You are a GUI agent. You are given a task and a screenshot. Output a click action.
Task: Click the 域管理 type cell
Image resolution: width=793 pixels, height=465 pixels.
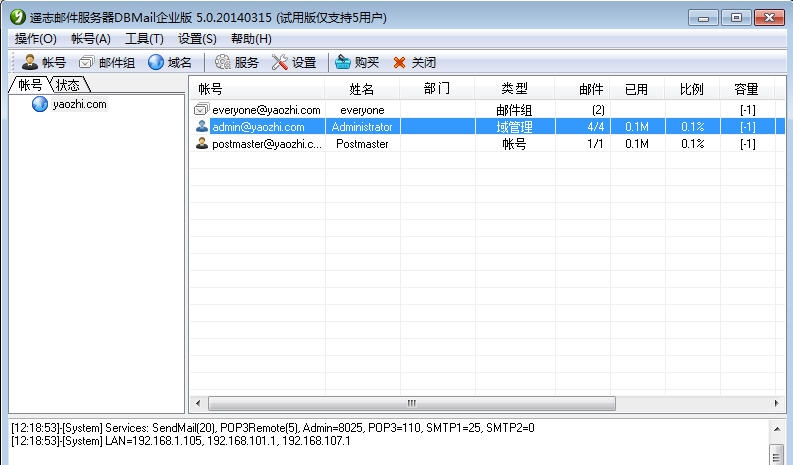pyautogui.click(x=514, y=126)
